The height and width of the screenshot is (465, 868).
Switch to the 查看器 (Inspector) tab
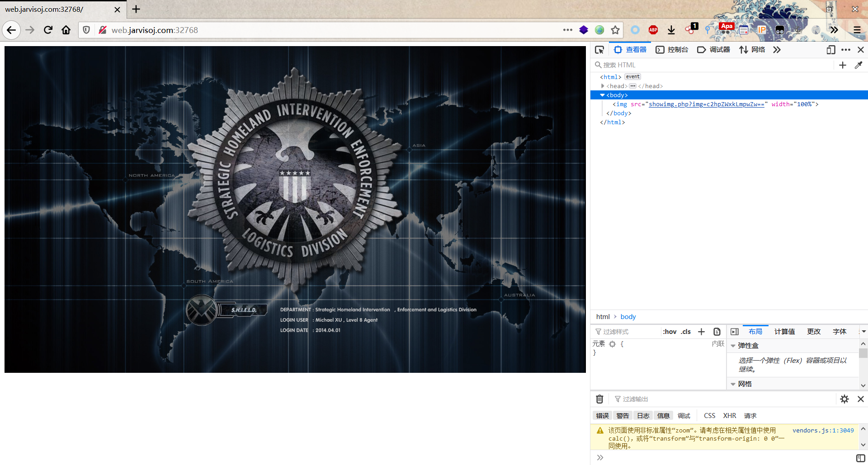(630, 50)
